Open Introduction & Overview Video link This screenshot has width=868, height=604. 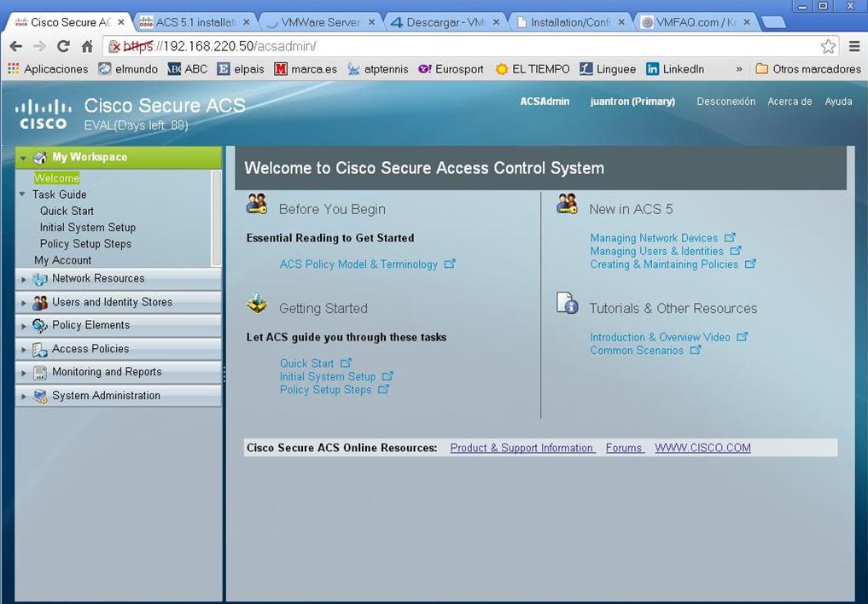660,337
